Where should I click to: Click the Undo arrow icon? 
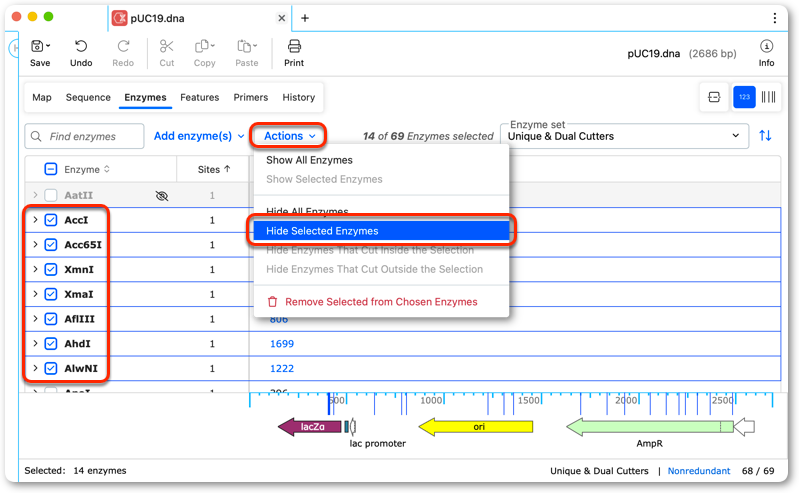point(81,46)
